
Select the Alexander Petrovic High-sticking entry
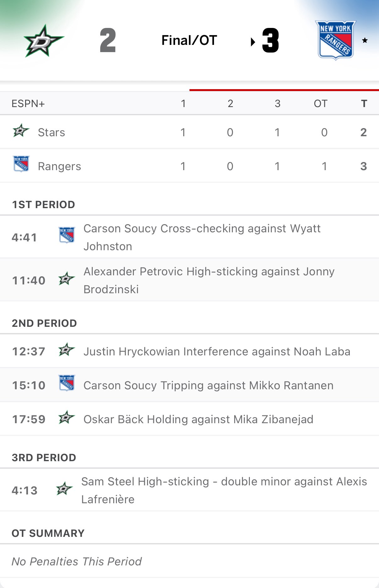tap(209, 280)
